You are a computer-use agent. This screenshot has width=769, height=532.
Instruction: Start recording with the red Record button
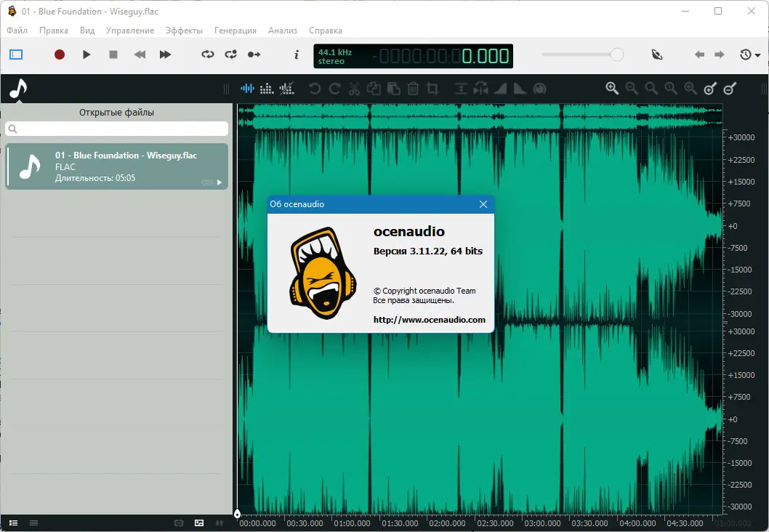click(x=60, y=55)
